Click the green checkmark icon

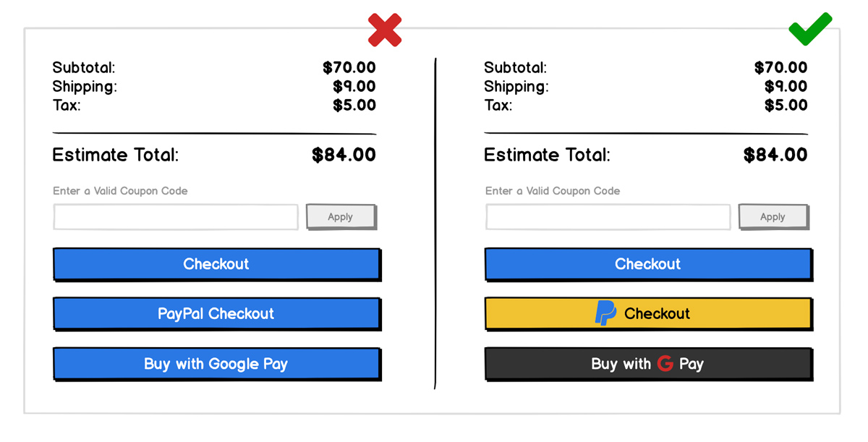(810, 29)
